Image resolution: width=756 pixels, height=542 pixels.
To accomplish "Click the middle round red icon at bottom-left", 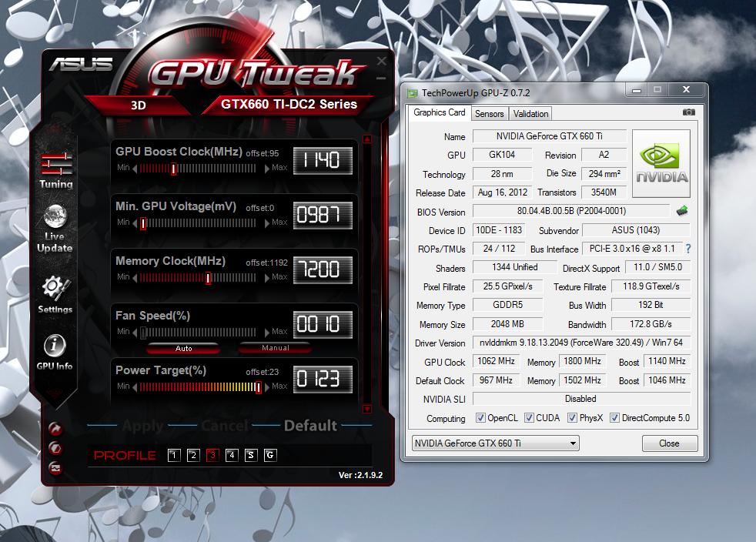I will tap(55, 448).
